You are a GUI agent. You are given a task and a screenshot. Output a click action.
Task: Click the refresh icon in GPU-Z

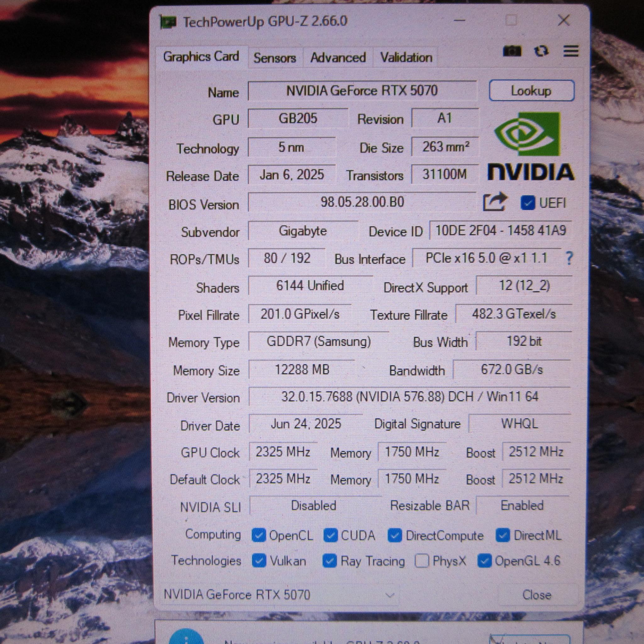(541, 51)
